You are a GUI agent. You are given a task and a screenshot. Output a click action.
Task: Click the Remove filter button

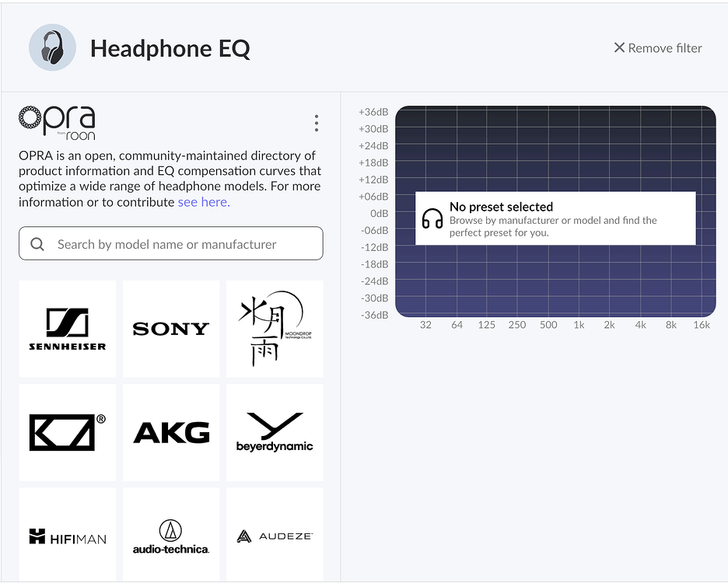click(657, 48)
